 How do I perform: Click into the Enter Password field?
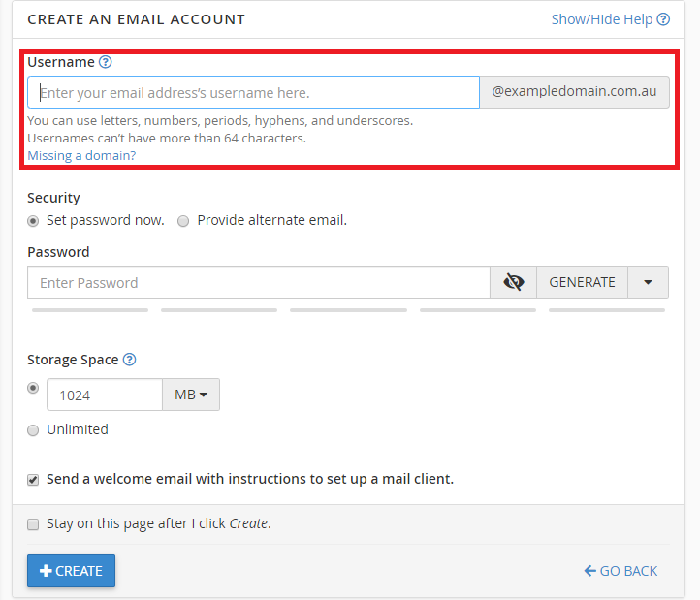259,283
